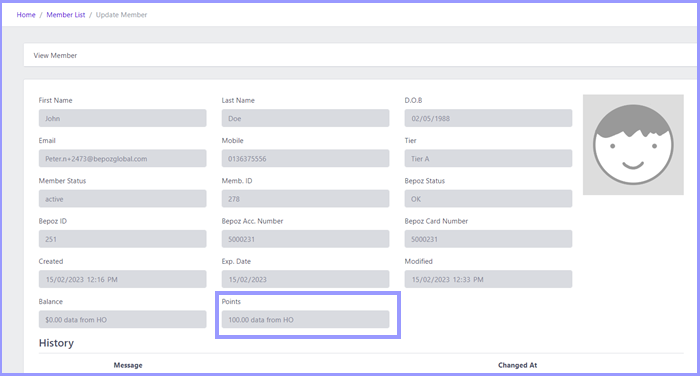Click the Bepoz ID label
Viewport: 700px width, 376px height.
tap(53, 221)
